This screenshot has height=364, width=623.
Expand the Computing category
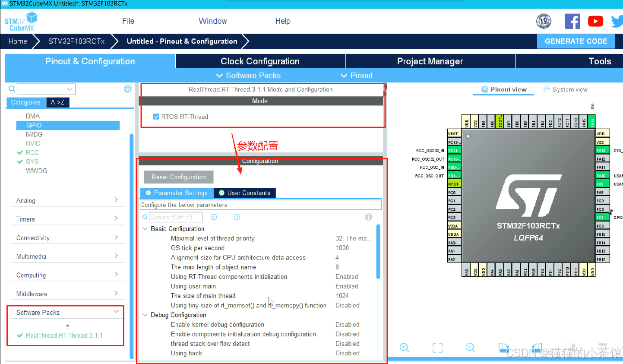(67, 275)
